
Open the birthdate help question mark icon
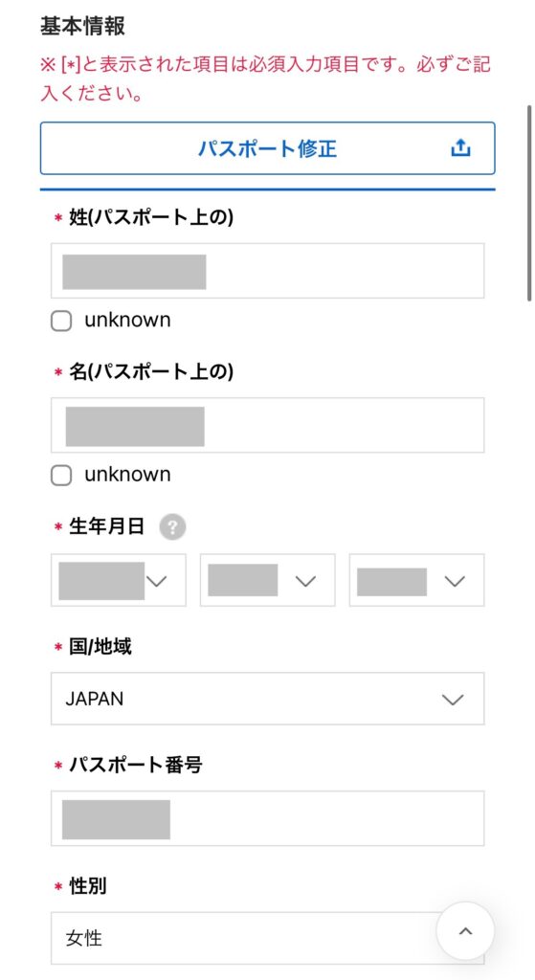[172, 527]
